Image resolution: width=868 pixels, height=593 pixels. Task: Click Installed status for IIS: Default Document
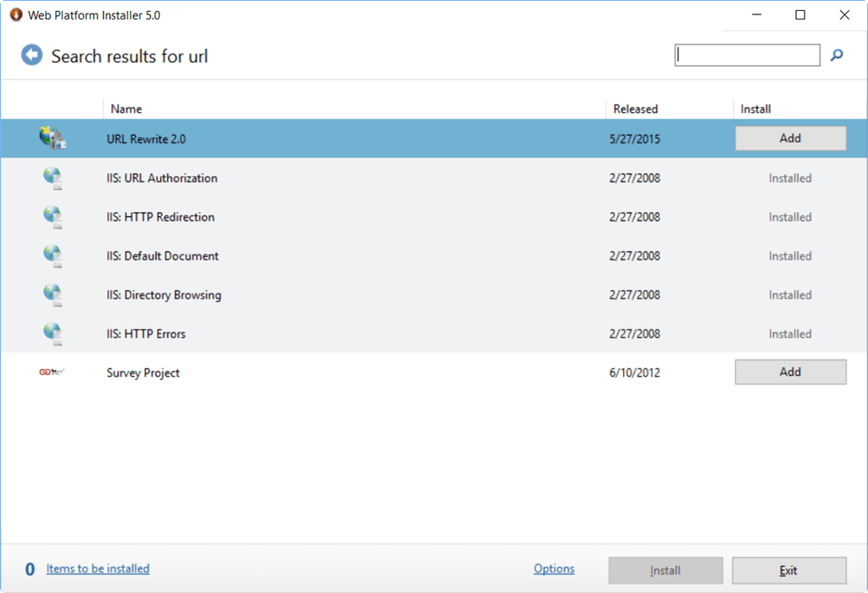(790, 256)
